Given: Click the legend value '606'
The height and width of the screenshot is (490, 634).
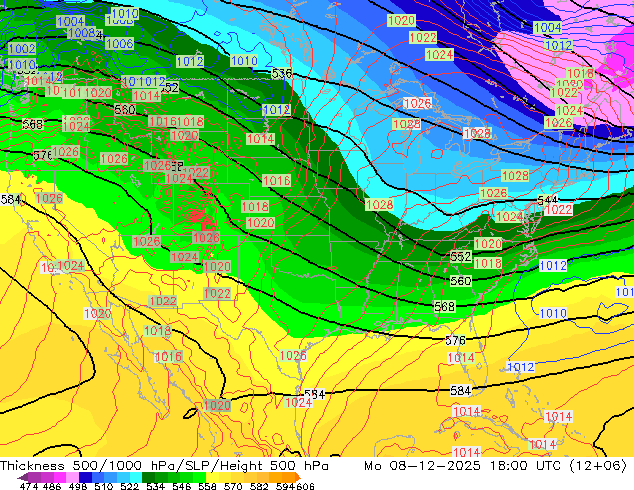Looking at the screenshot, I should [305, 486].
